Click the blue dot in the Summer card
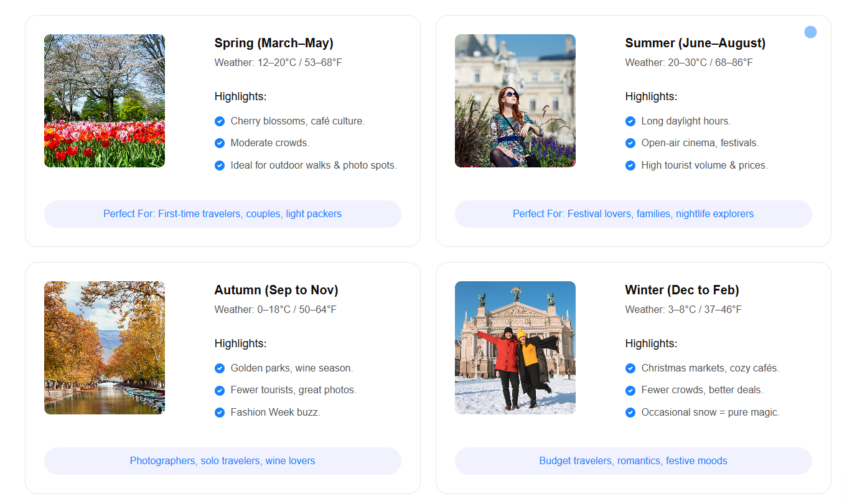This screenshot has width=847, height=504. pyautogui.click(x=810, y=32)
